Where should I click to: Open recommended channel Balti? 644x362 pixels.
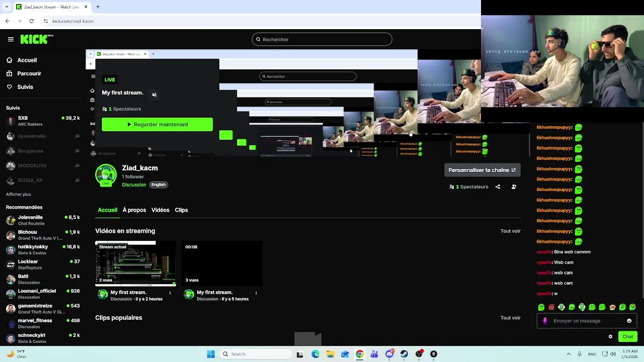coord(43,279)
